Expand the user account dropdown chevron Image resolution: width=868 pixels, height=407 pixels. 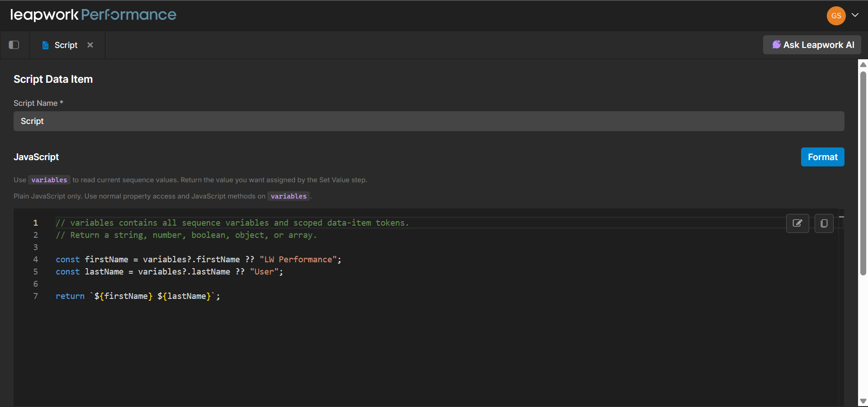click(855, 15)
